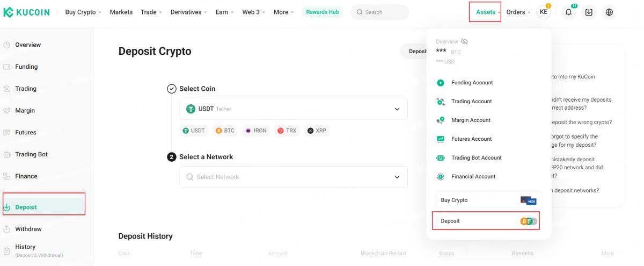
Task: Click the Finance sidebar icon
Action: [7, 176]
